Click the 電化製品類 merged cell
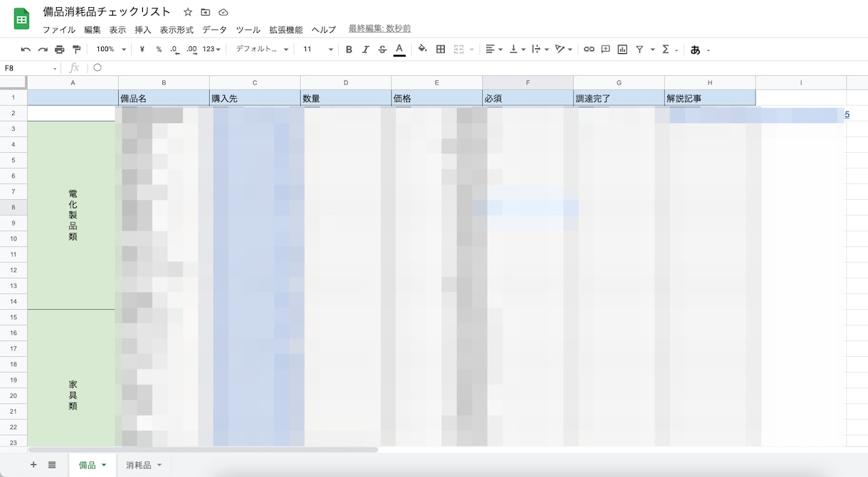Image resolution: width=868 pixels, height=477 pixels. point(73,215)
